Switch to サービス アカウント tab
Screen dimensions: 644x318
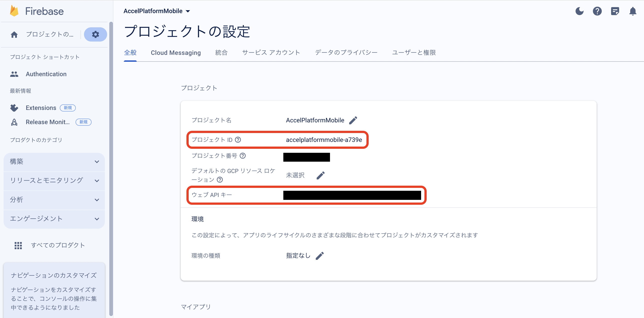271,53
